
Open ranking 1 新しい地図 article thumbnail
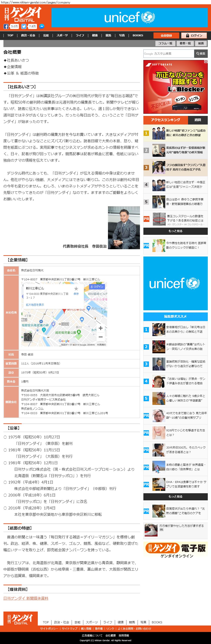(159, 133)
